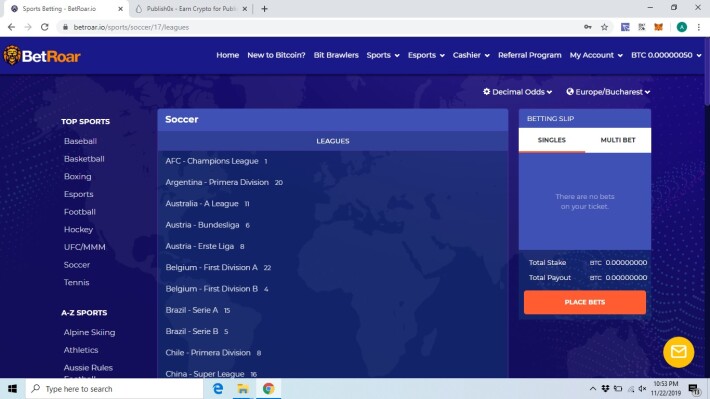Click the site lock padlock icon
710x399 pixels.
65,27
